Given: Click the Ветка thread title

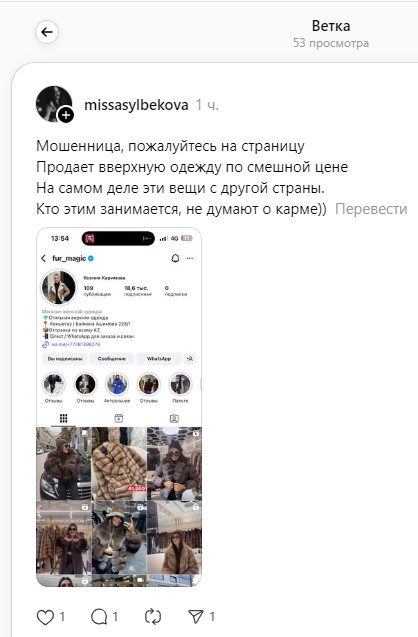Looking at the screenshot, I should [x=331, y=26].
